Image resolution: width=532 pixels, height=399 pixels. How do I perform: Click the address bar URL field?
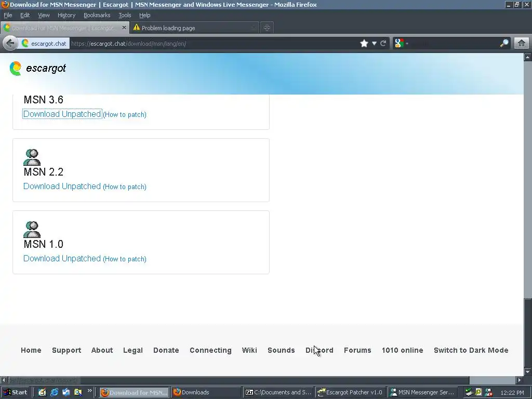[214, 44]
